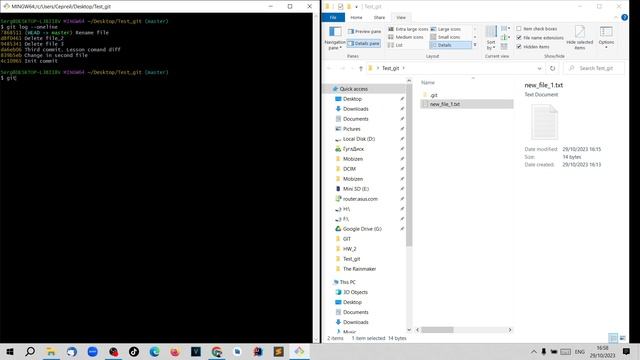Select the .git folder in file list
640x360 pixels.
pos(434,95)
